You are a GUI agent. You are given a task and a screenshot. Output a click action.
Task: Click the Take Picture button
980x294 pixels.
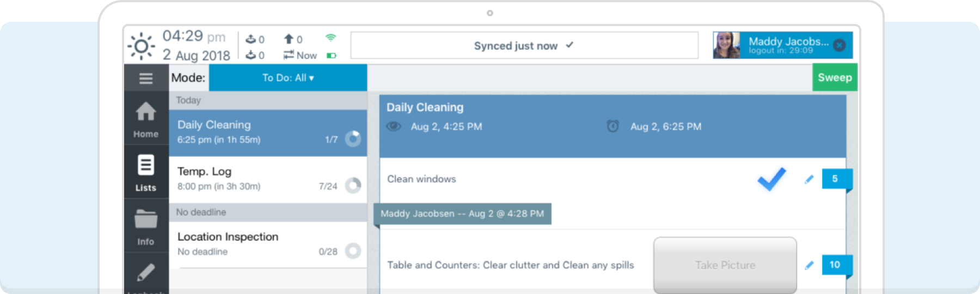tap(725, 265)
